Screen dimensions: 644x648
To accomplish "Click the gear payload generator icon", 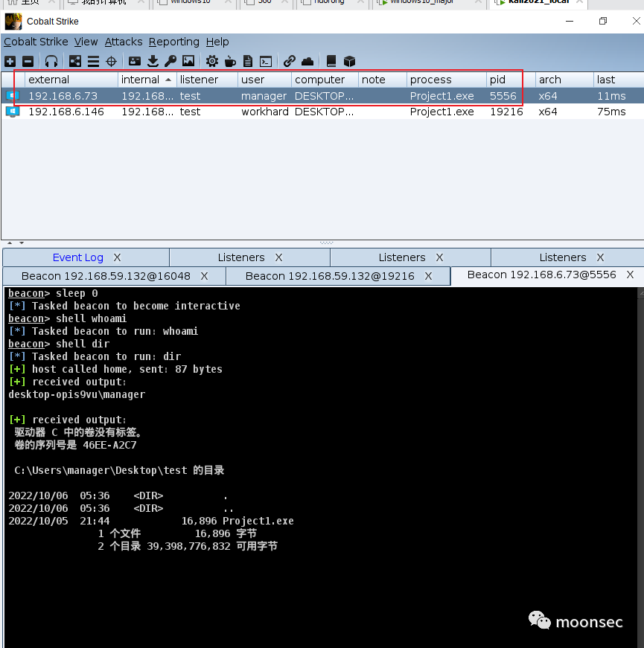I will click(x=211, y=62).
